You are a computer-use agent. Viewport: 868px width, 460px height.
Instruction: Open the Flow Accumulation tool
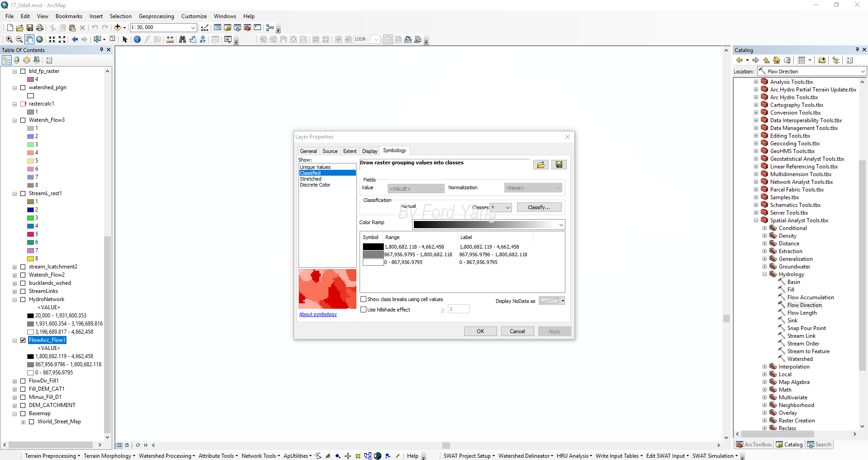tap(811, 297)
